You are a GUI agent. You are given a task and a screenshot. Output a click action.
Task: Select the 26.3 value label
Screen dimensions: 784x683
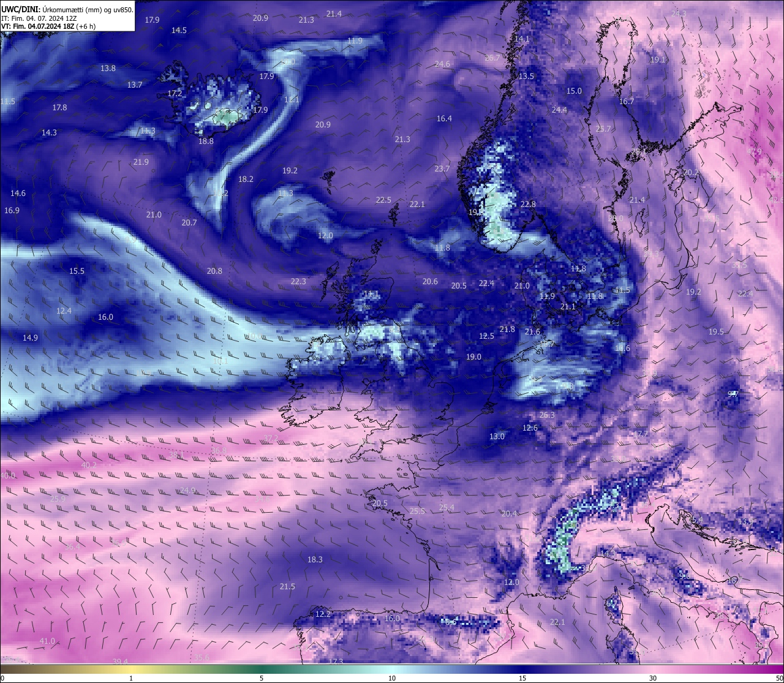click(x=547, y=415)
